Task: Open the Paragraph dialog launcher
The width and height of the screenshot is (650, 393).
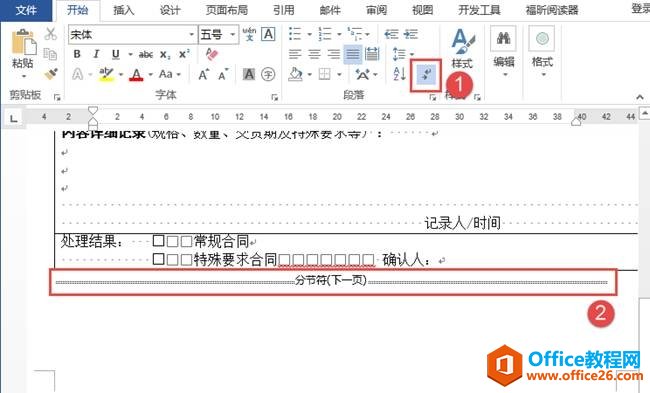Action: (432, 97)
